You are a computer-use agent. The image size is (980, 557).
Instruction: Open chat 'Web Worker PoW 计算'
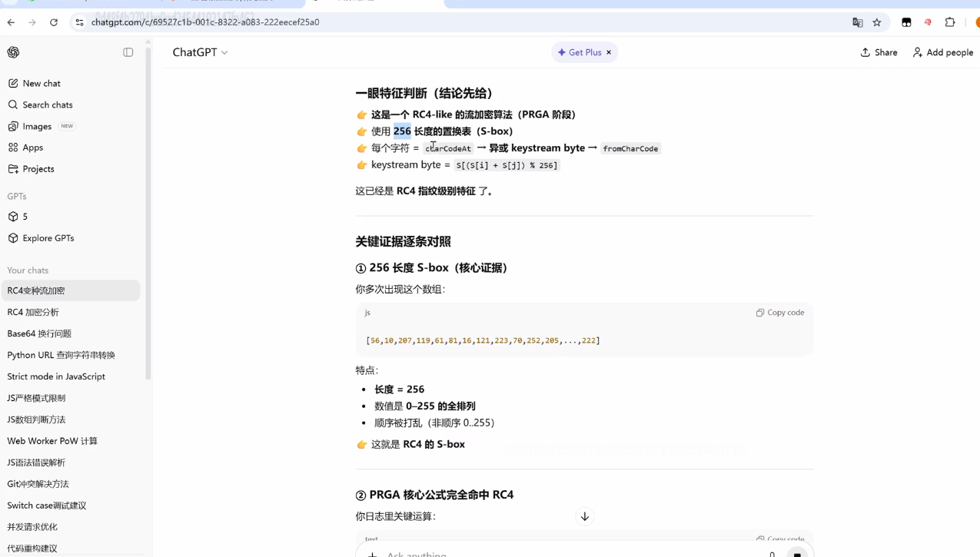point(71,441)
